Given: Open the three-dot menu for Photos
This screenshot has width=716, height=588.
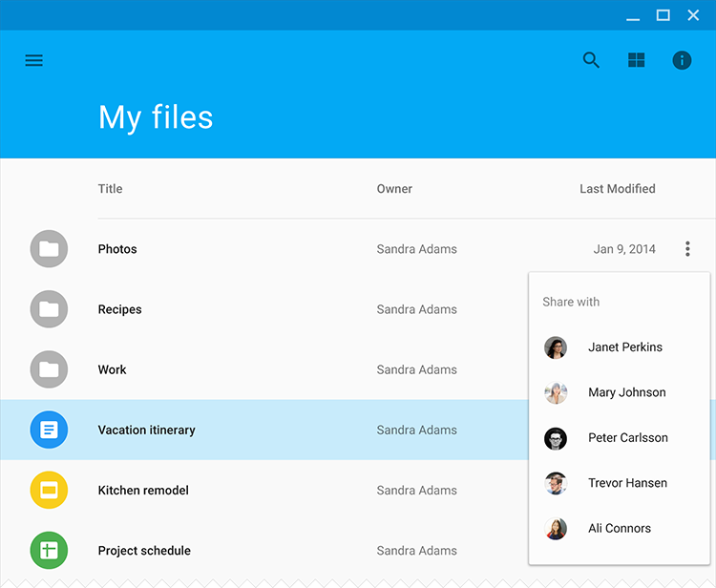Looking at the screenshot, I should [687, 249].
